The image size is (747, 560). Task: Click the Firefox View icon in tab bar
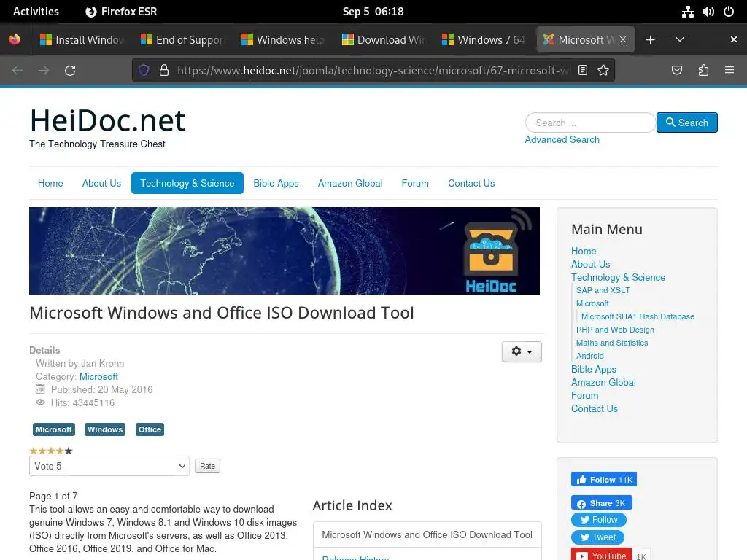coord(15,39)
